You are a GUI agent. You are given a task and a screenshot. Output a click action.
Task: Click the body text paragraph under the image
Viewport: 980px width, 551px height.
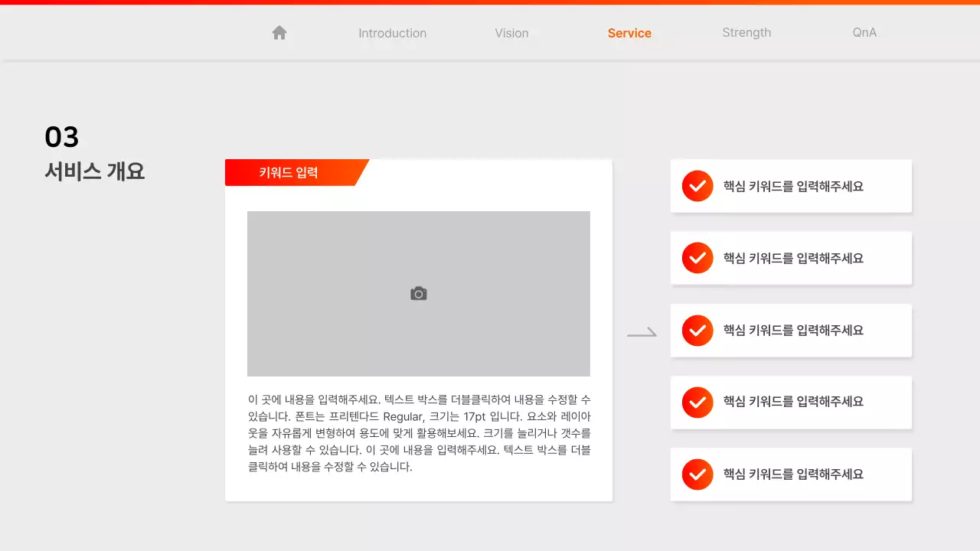point(418,432)
